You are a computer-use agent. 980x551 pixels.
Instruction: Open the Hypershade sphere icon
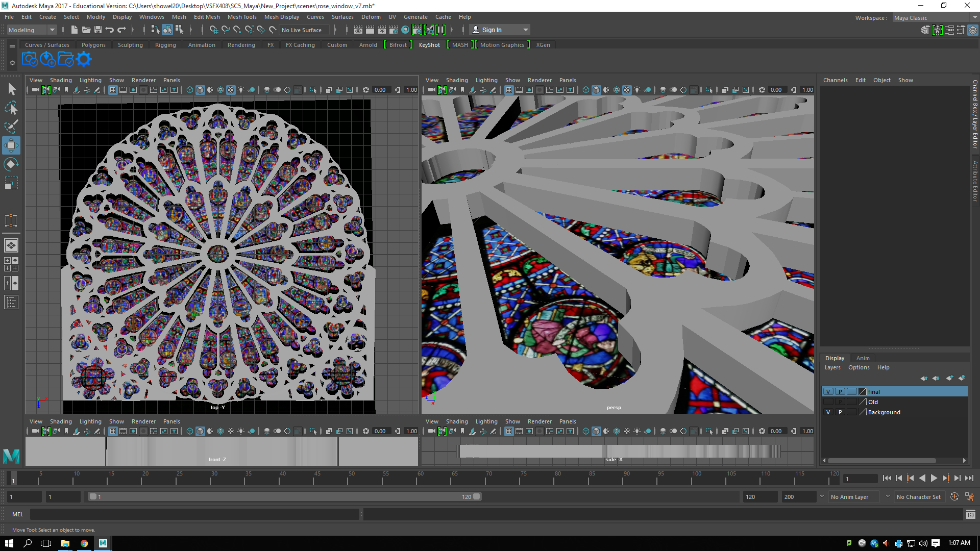[x=405, y=30]
